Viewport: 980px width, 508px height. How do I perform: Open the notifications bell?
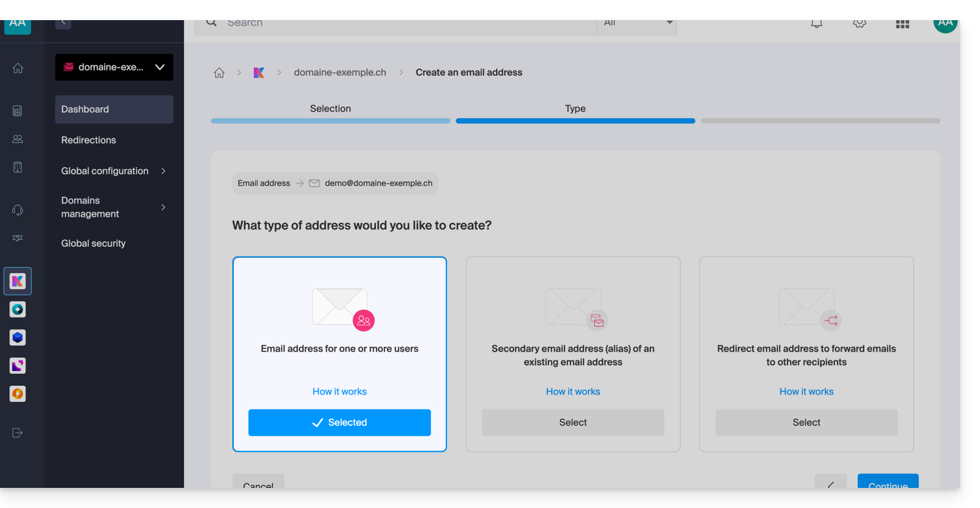tap(817, 23)
